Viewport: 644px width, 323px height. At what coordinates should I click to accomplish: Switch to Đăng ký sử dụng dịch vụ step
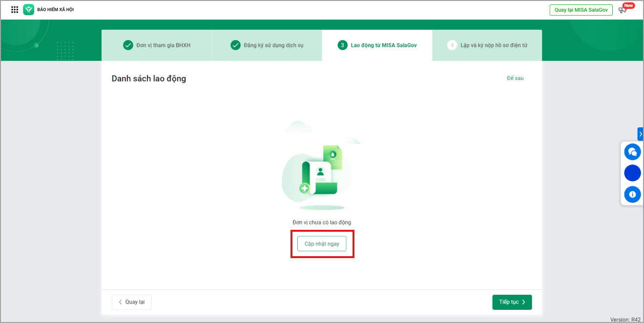point(273,45)
